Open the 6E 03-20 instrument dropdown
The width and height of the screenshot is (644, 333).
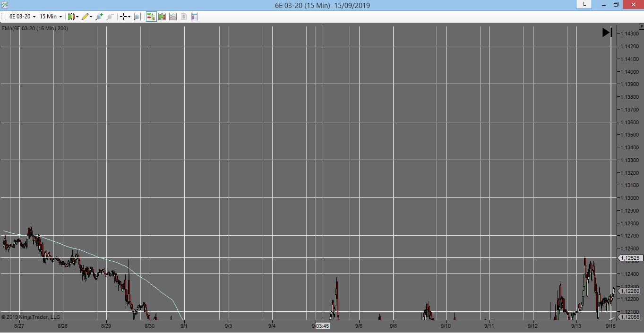click(22, 17)
